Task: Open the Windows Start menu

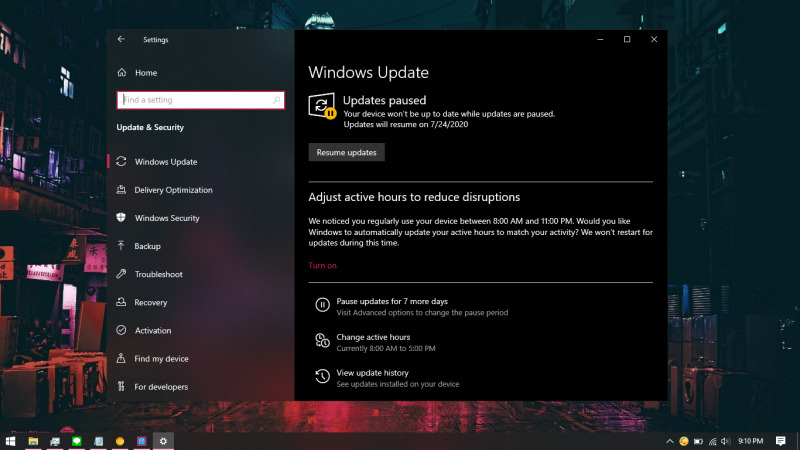Action: pos(10,441)
